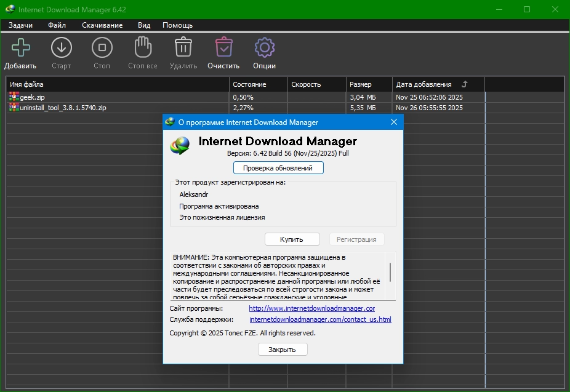Click Закрыть to dismiss the About dialog
Image resolution: width=570 pixels, height=392 pixels.
coord(282,350)
